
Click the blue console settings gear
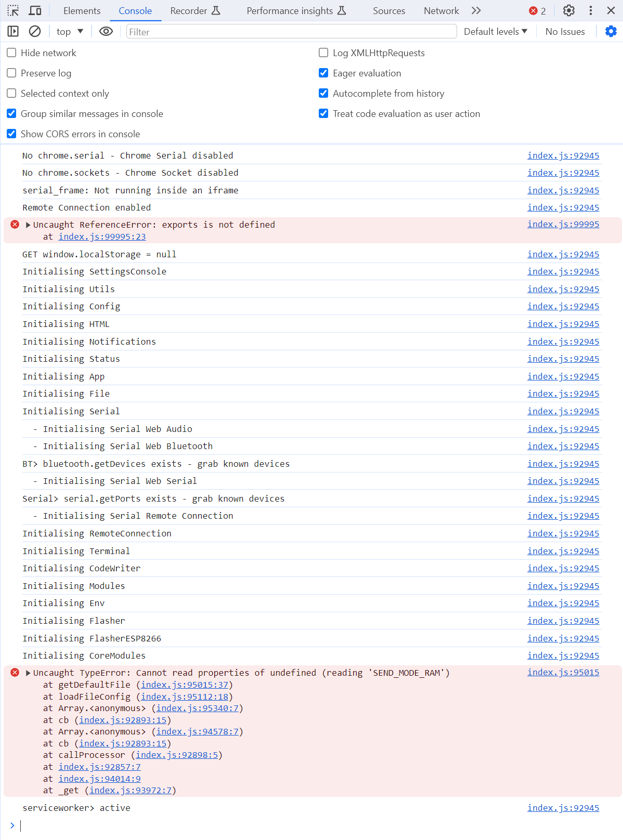[611, 32]
